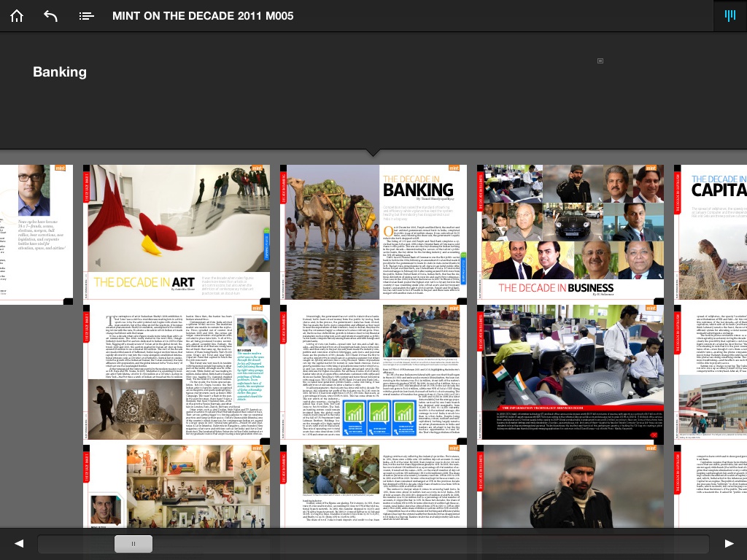
Task: Tap the back arrow icon
Action: 50,16
